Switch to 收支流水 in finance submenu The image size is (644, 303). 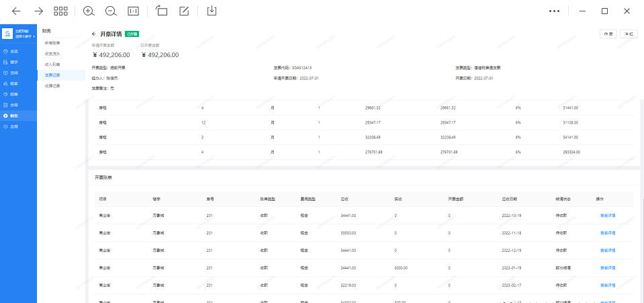(52, 54)
